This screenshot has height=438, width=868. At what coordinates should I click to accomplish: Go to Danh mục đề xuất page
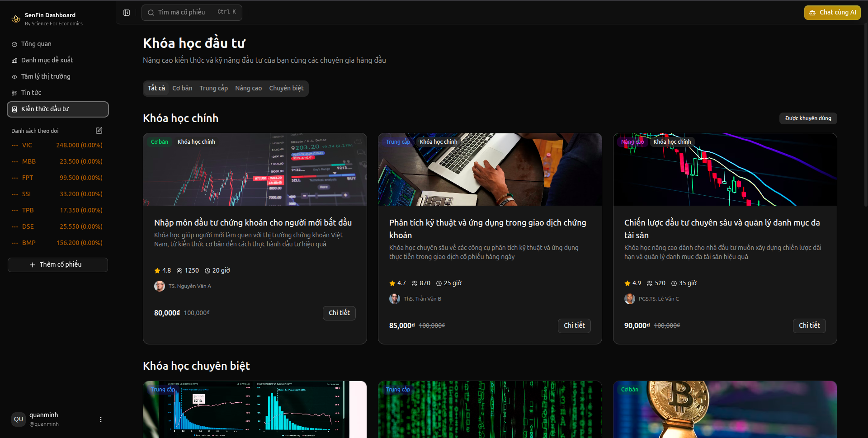click(47, 60)
